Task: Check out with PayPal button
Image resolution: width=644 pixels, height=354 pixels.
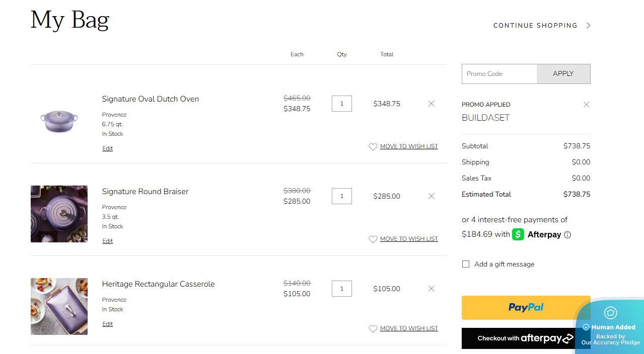Action: [526, 308]
